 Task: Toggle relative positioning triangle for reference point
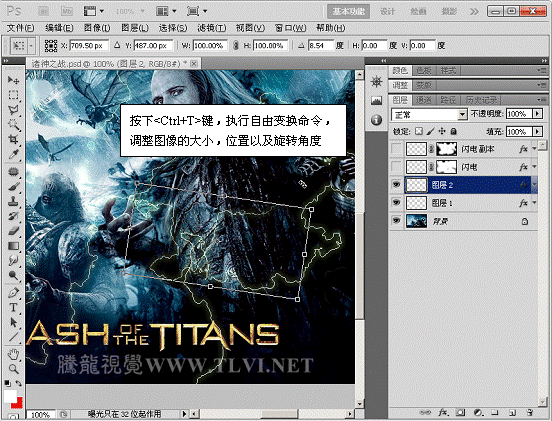click(117, 45)
